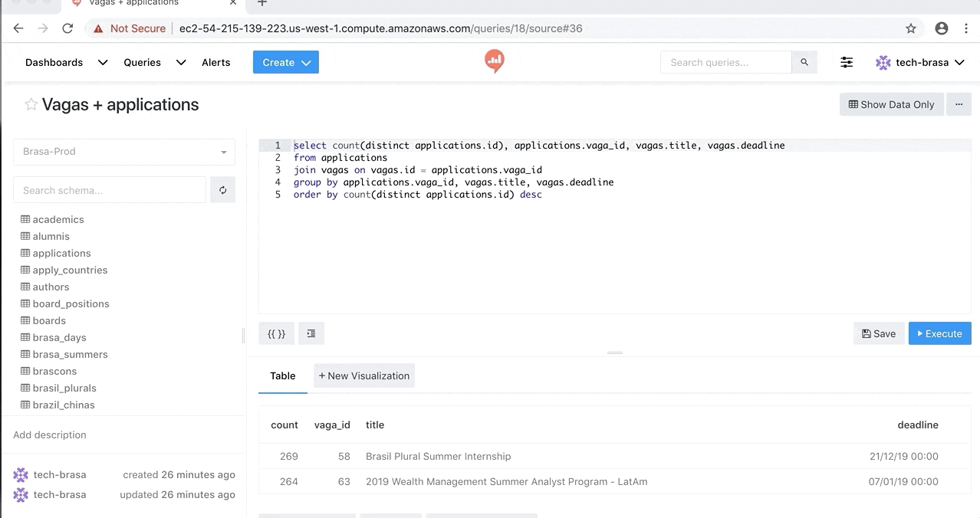980x518 pixels.
Task: Click the Redash logo icon
Action: tap(495, 61)
